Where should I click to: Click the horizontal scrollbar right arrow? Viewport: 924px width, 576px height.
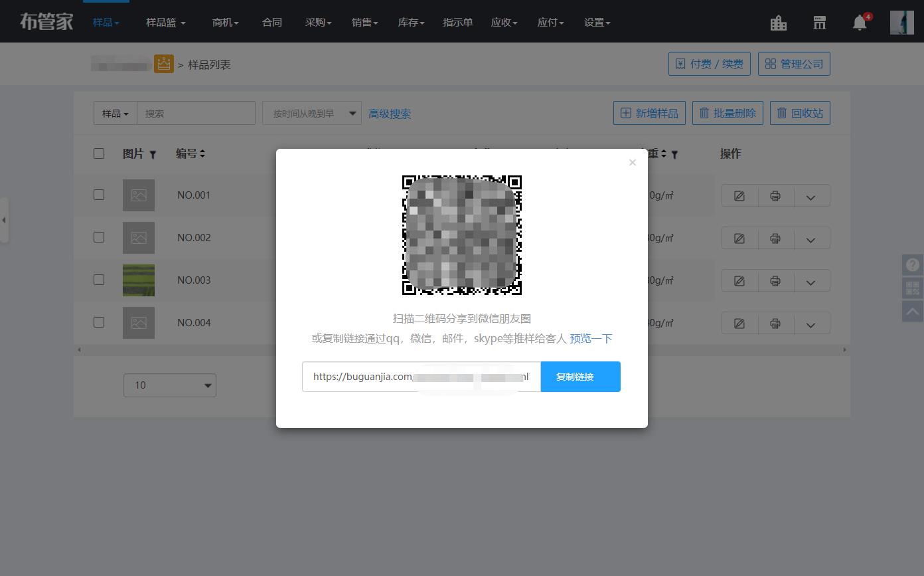tap(844, 349)
